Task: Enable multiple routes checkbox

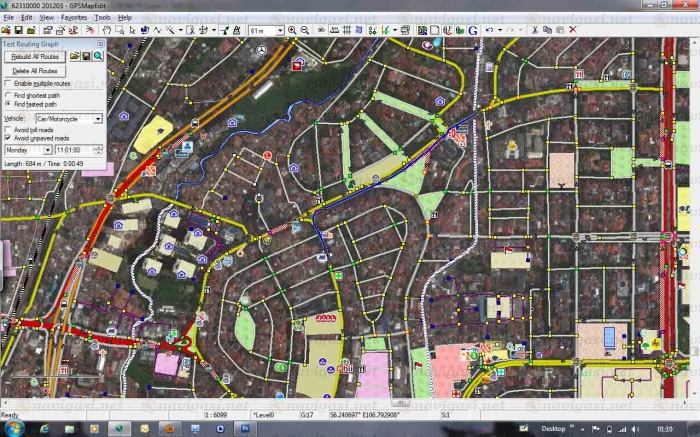Action: click(9, 83)
